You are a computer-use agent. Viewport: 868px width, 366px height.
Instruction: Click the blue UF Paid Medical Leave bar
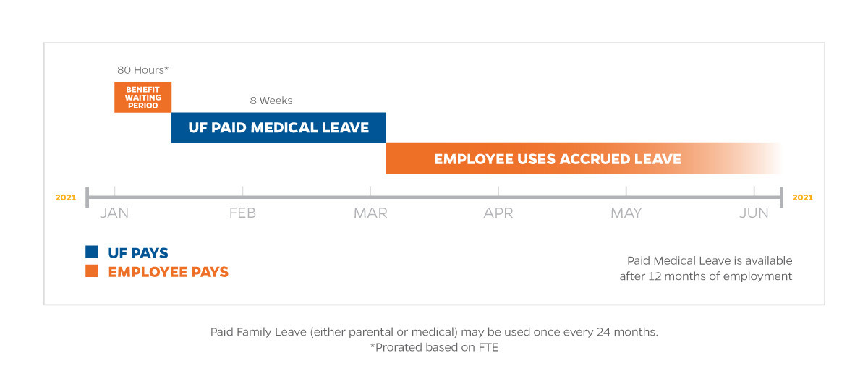click(x=278, y=128)
